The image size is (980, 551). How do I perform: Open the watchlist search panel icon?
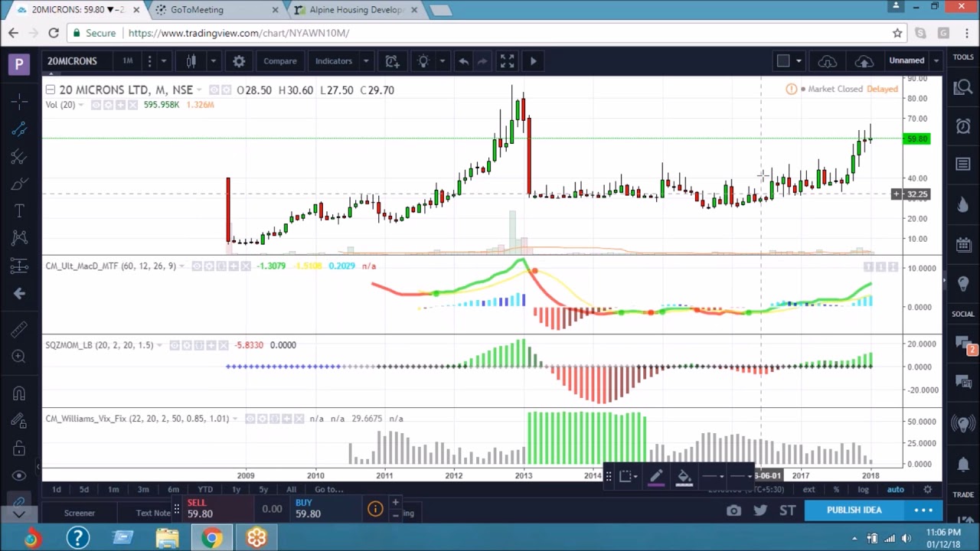(963, 88)
